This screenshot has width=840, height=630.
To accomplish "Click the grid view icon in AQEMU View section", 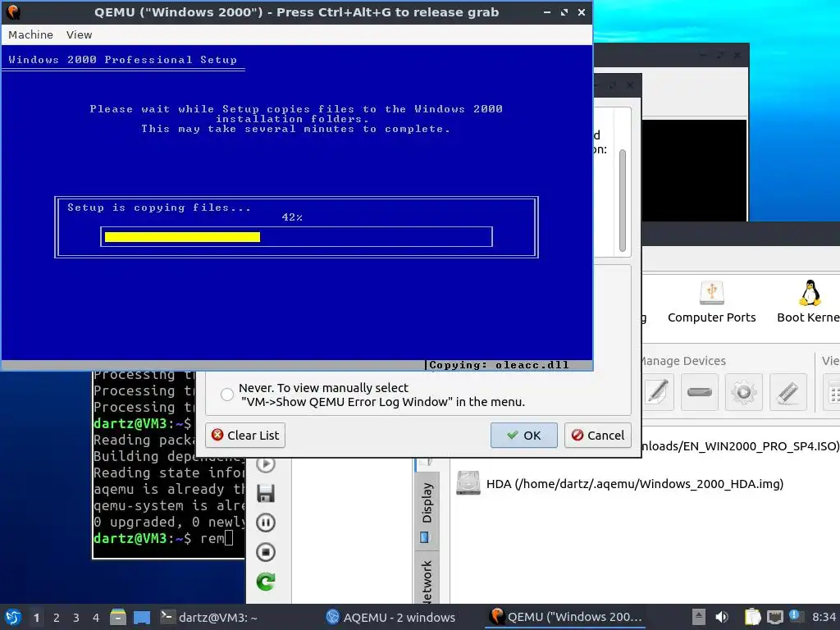I will click(833, 392).
